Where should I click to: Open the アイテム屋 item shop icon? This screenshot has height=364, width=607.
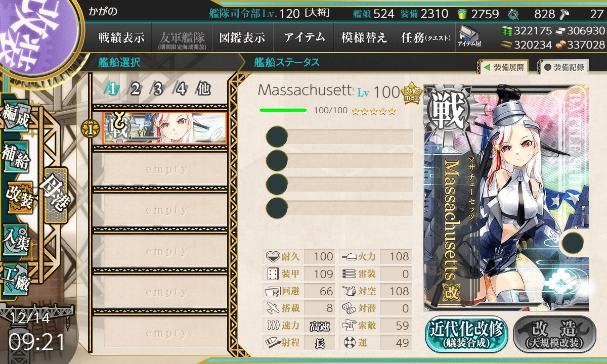pyautogui.click(x=469, y=36)
